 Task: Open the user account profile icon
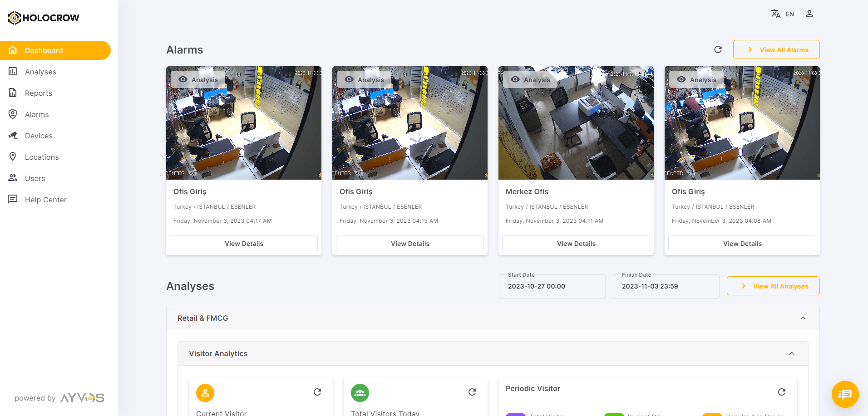click(809, 14)
